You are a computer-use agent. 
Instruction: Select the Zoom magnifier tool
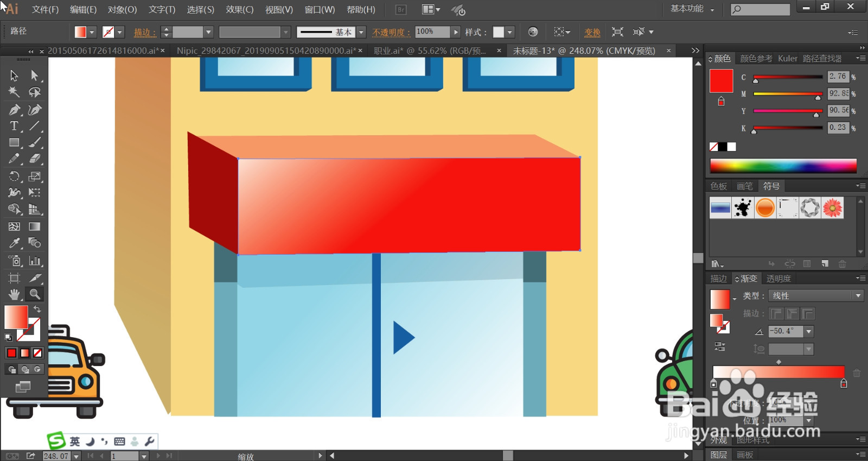(35, 294)
